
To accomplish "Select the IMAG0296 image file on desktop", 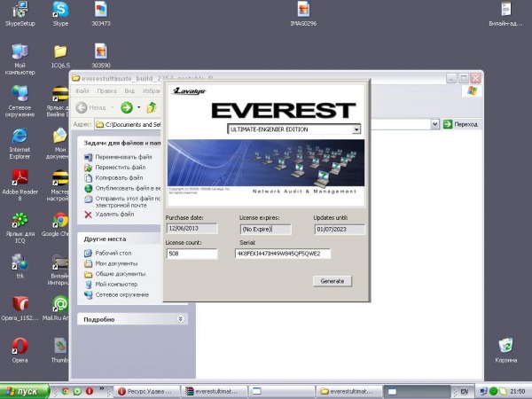I will 303,13.
